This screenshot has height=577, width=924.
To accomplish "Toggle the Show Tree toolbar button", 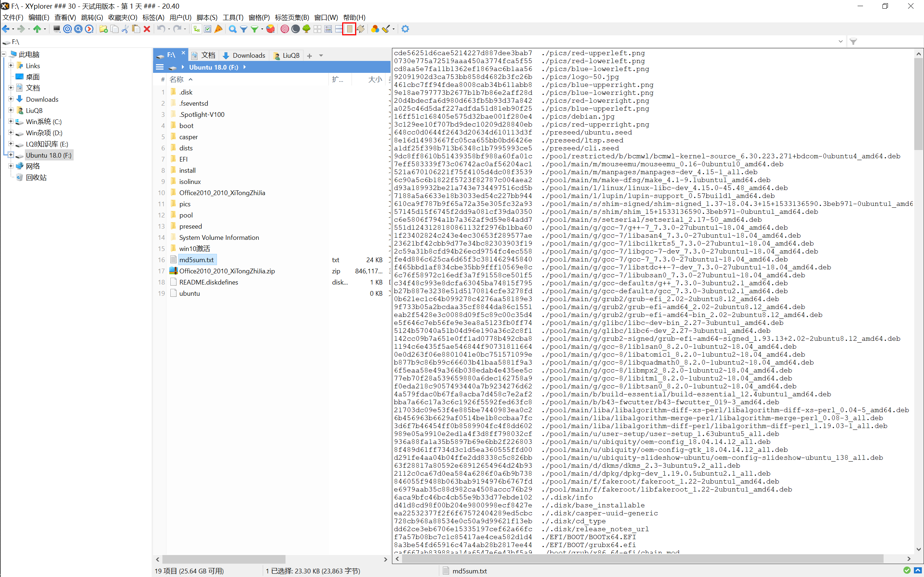I will (x=196, y=29).
